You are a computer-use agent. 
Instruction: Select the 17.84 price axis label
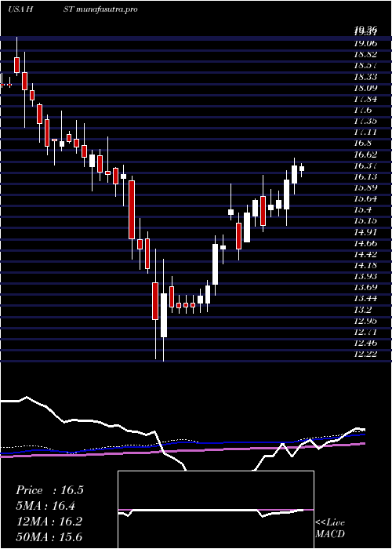[365, 99]
